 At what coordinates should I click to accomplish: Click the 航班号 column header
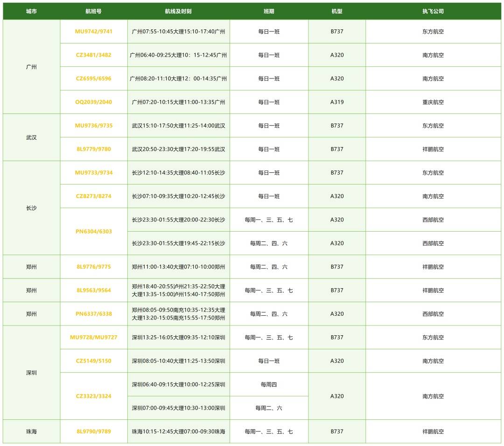click(x=94, y=11)
